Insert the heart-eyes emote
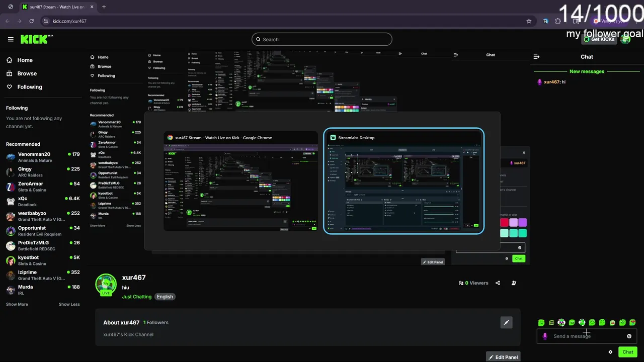This screenshot has height=362, width=644. tap(632, 323)
